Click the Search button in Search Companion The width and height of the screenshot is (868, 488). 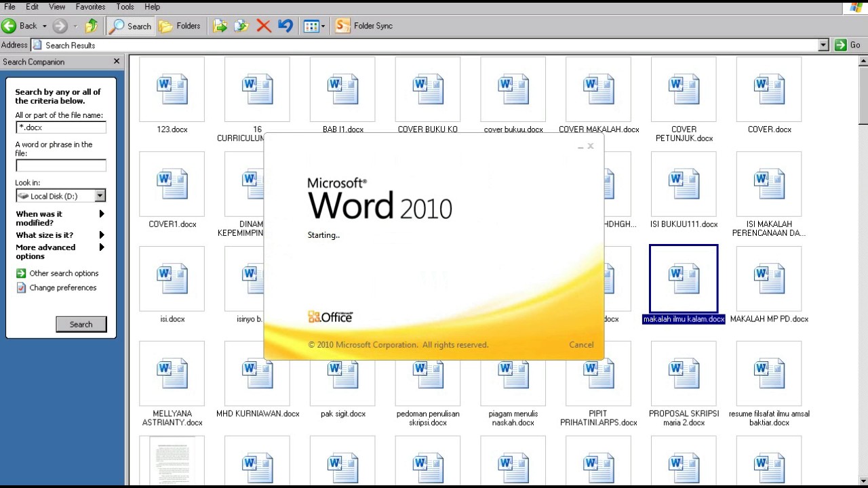tap(81, 324)
